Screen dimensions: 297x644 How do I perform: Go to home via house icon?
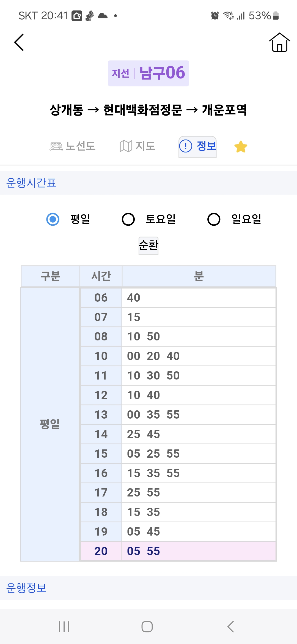(x=279, y=42)
